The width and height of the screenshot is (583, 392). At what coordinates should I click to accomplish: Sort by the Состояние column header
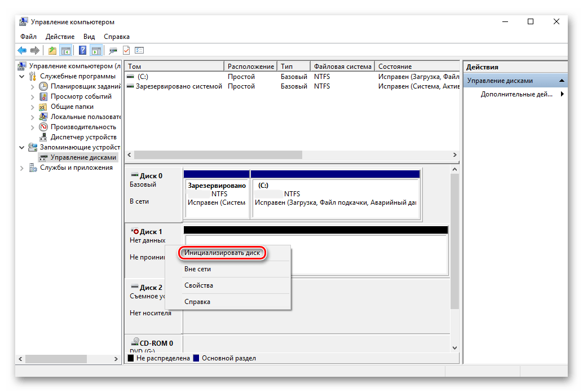[x=417, y=66]
